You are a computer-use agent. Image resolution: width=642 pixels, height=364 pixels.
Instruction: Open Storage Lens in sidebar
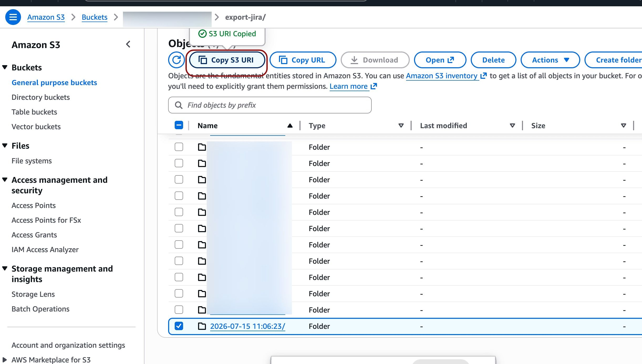point(33,294)
